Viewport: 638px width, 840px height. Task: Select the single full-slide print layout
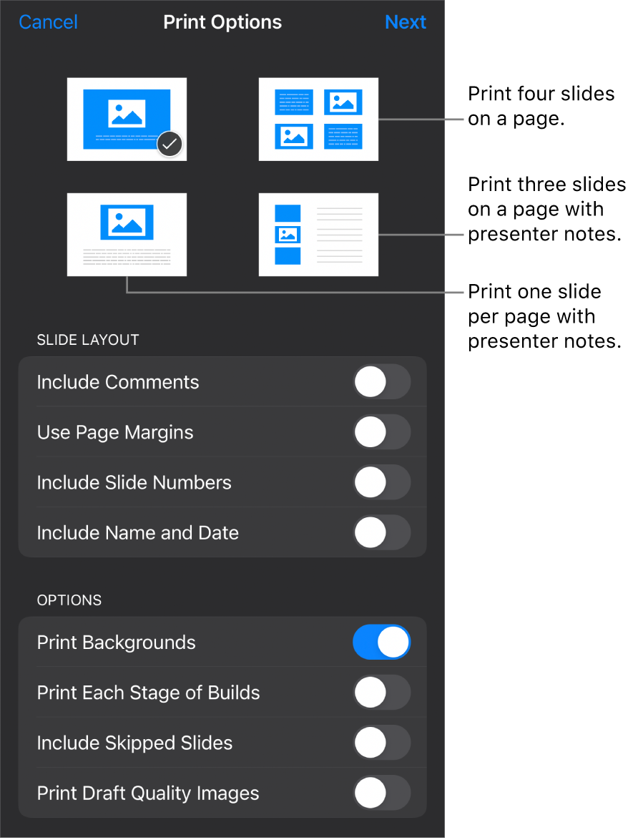127,119
